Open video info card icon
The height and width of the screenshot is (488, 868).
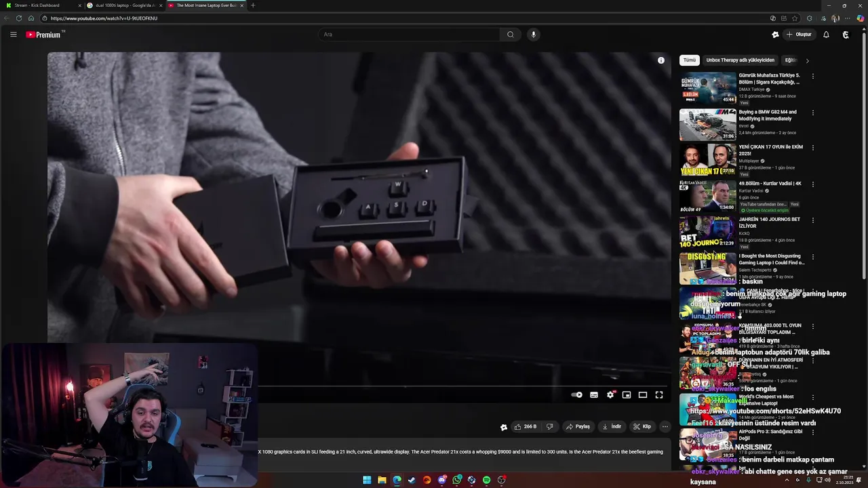tap(661, 60)
